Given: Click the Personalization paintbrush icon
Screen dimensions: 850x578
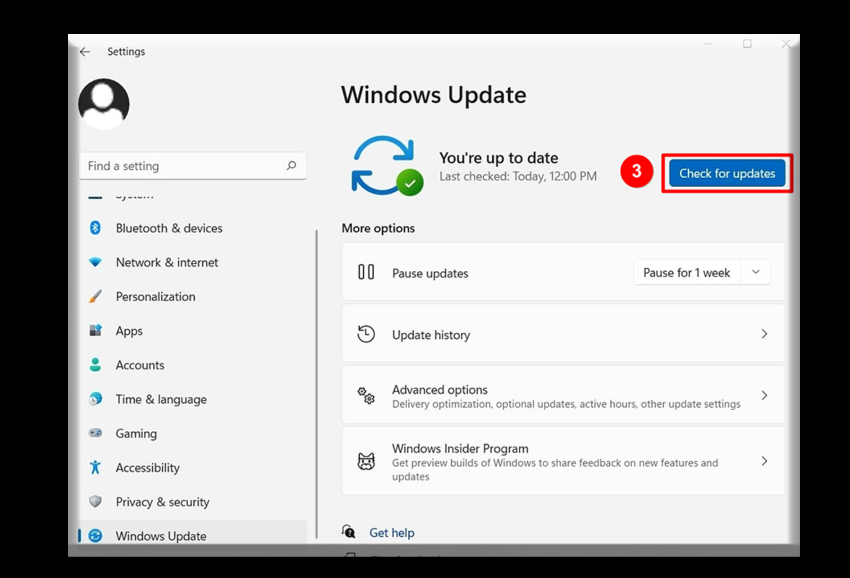Looking at the screenshot, I should click(x=96, y=297).
